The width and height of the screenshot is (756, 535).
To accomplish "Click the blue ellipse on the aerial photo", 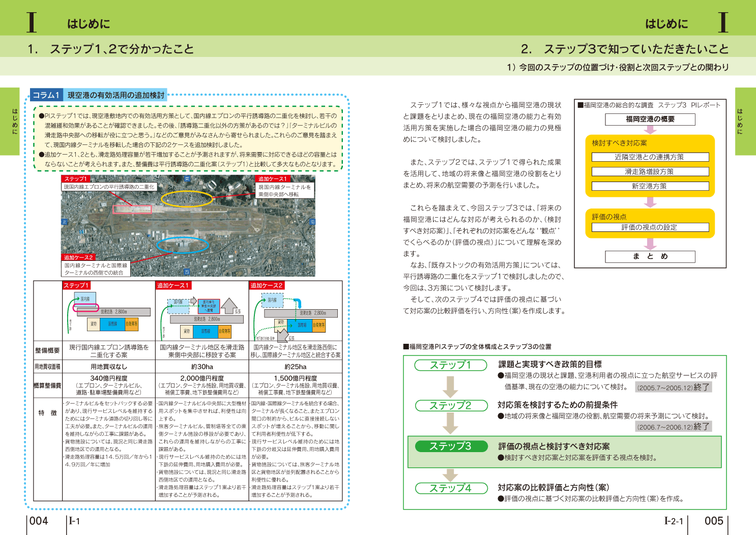I will (x=183, y=245).
